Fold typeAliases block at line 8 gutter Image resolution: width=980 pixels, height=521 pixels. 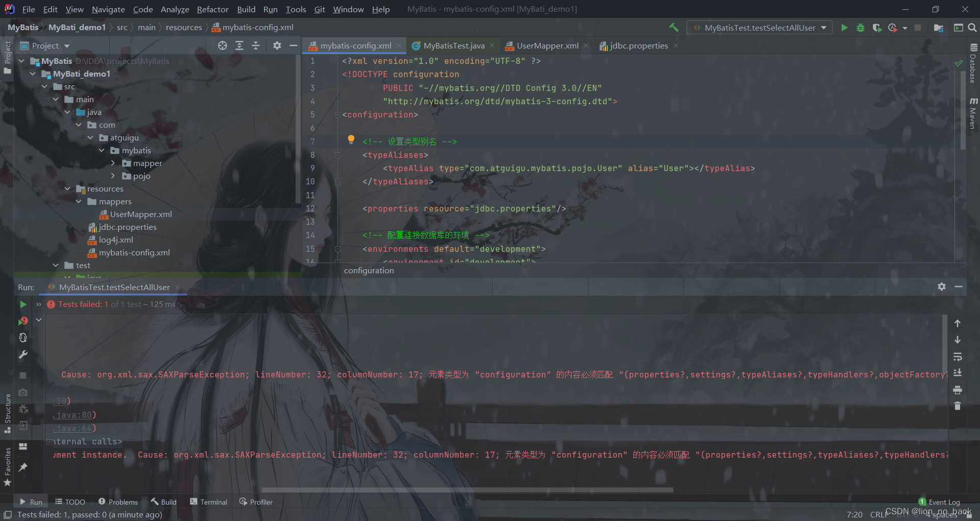pos(337,155)
